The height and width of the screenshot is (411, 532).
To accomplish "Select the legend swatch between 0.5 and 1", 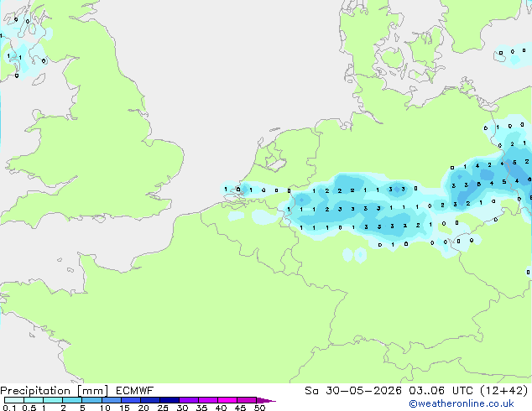I will pos(34,400).
